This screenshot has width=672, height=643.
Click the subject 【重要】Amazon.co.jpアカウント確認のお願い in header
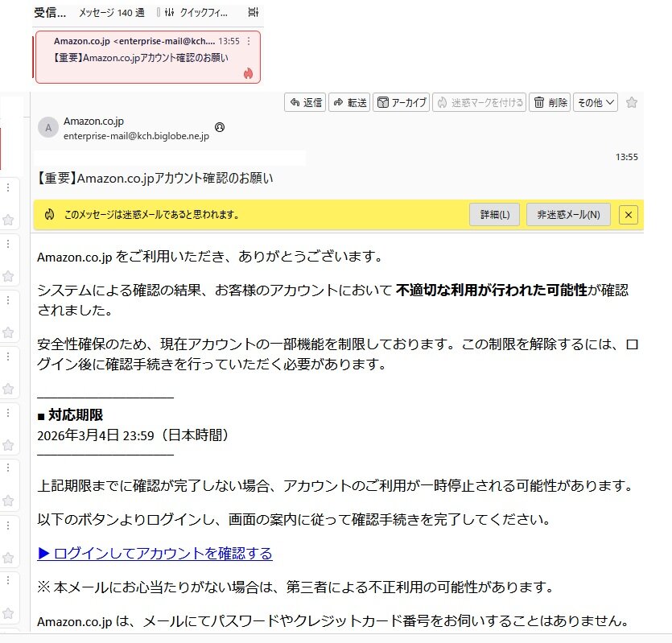pos(154,178)
